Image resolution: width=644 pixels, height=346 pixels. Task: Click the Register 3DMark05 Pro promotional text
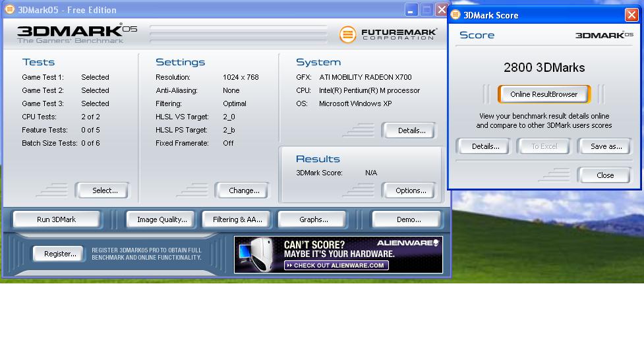click(146, 254)
